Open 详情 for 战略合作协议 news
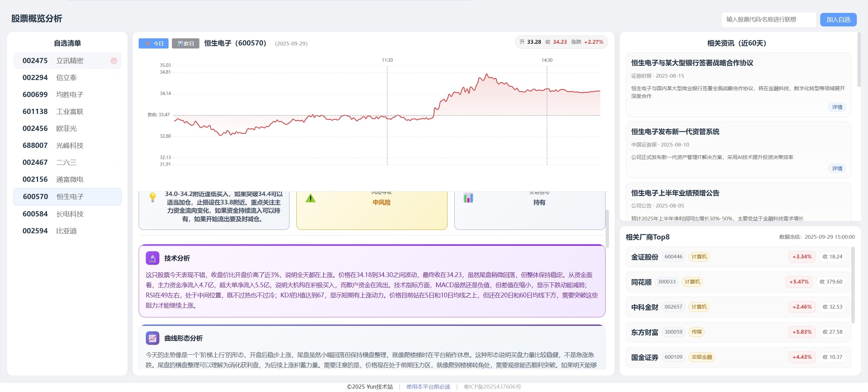This screenshot has height=392, width=868. (837, 107)
